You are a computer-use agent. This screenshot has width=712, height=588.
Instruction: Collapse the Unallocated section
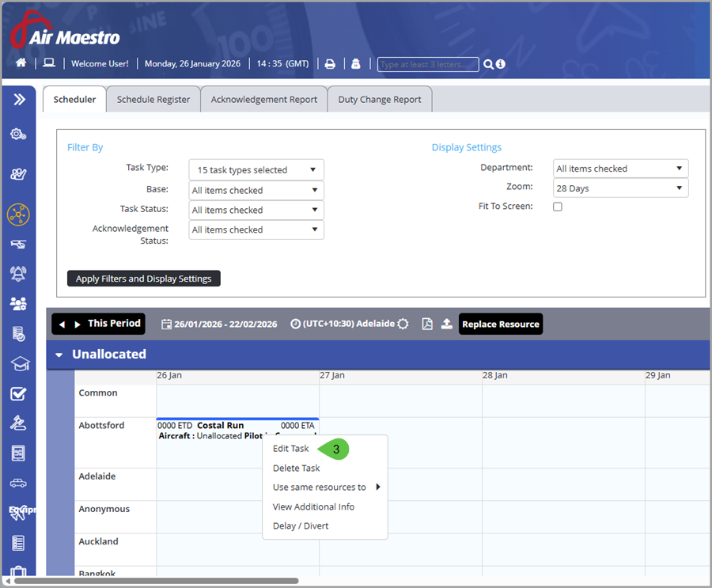pos(59,355)
